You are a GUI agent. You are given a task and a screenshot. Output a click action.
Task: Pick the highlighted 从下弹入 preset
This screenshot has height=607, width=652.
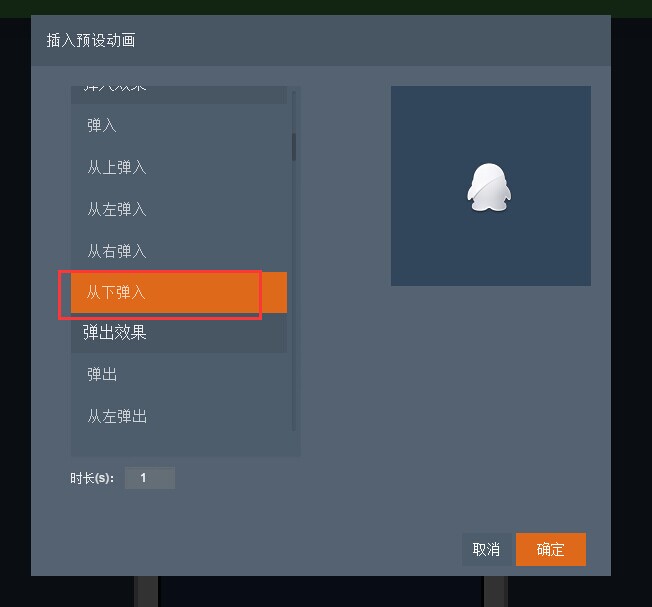(179, 292)
